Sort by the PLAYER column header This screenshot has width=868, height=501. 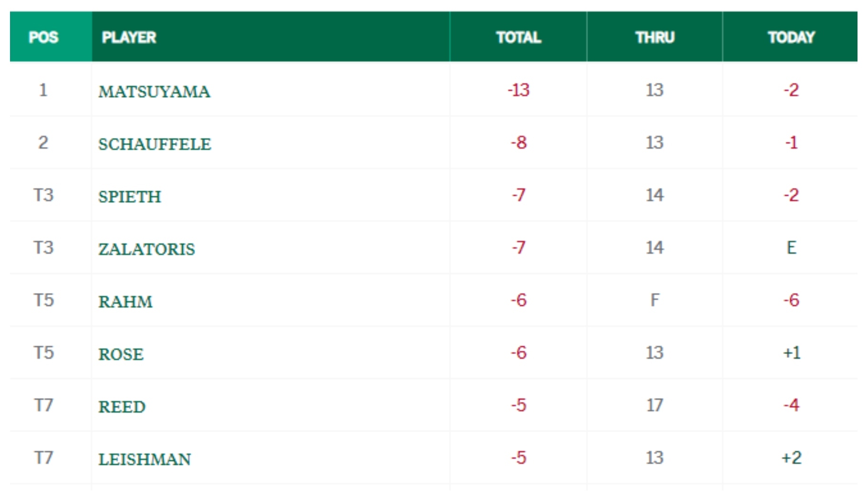click(x=129, y=37)
